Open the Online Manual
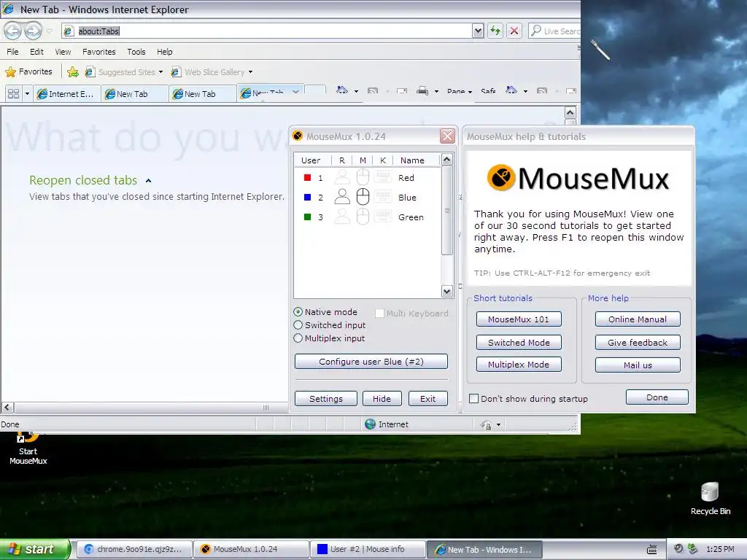The width and height of the screenshot is (747, 560). click(x=638, y=319)
